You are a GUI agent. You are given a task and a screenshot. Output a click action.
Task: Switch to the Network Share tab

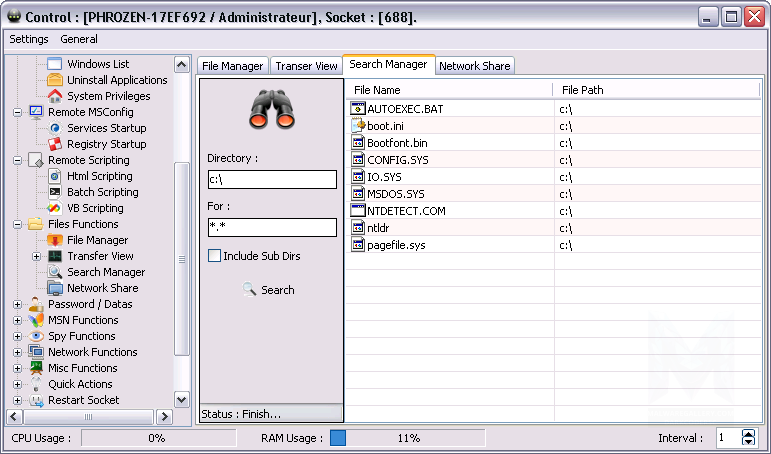click(475, 66)
